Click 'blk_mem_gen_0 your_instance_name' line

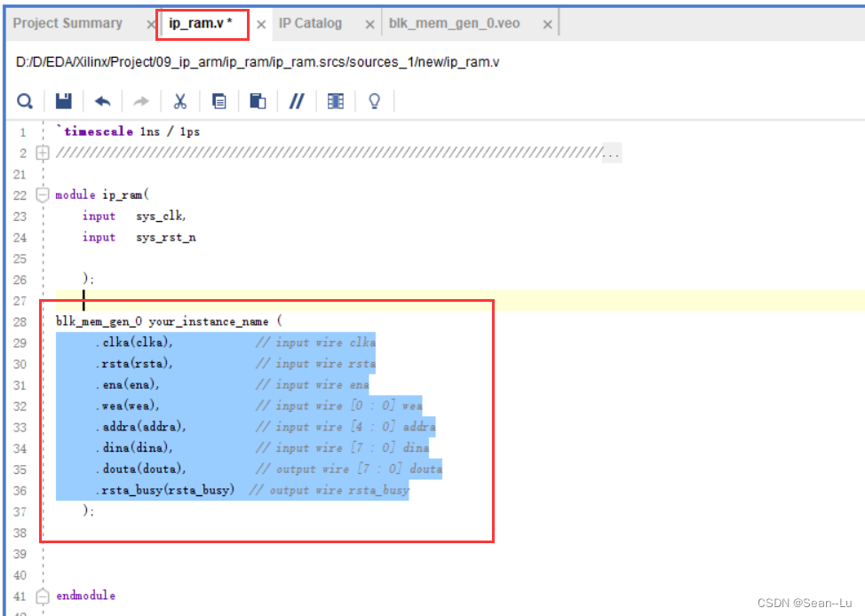[168, 321]
